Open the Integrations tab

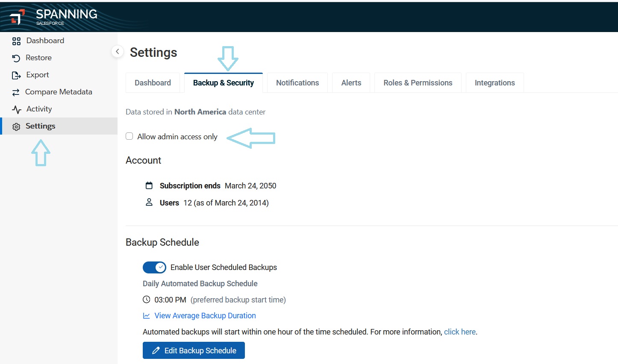pyautogui.click(x=495, y=83)
